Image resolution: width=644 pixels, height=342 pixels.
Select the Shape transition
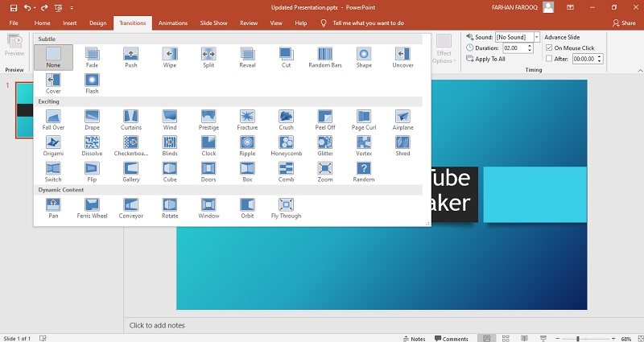click(x=364, y=57)
